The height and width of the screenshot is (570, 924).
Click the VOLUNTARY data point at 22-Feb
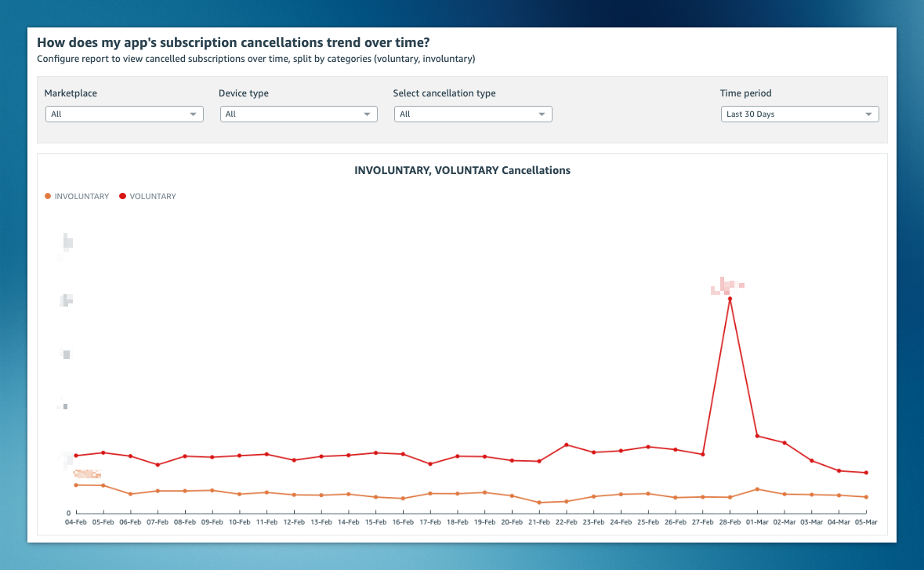point(567,444)
